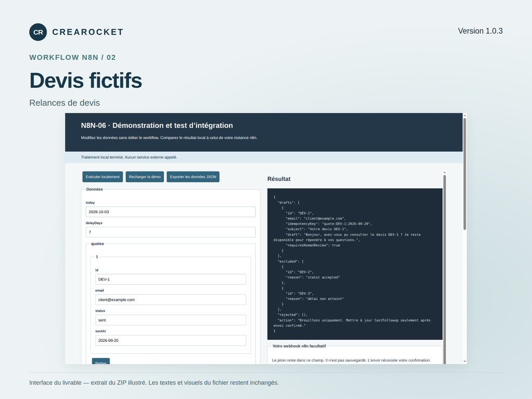Screen dimensions: 532x399
Task: Click the Résultat panel scrollbar
Action: click(x=445, y=268)
